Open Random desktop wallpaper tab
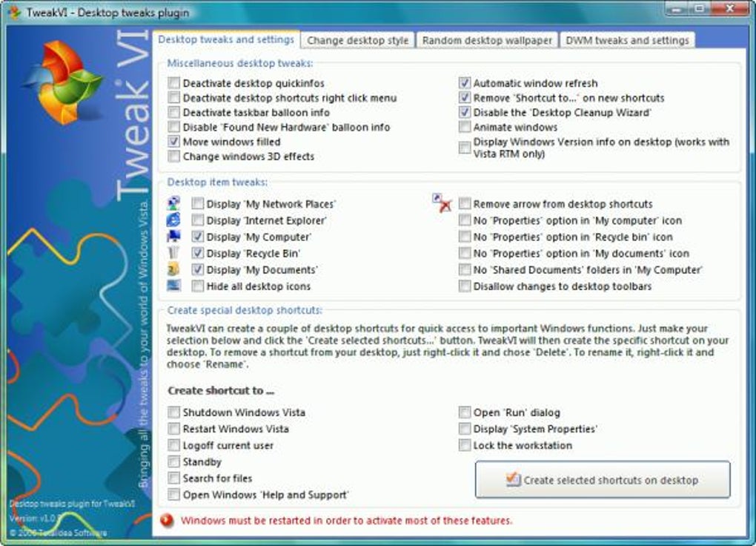Image resolution: width=756 pixels, height=546 pixels. click(x=487, y=41)
